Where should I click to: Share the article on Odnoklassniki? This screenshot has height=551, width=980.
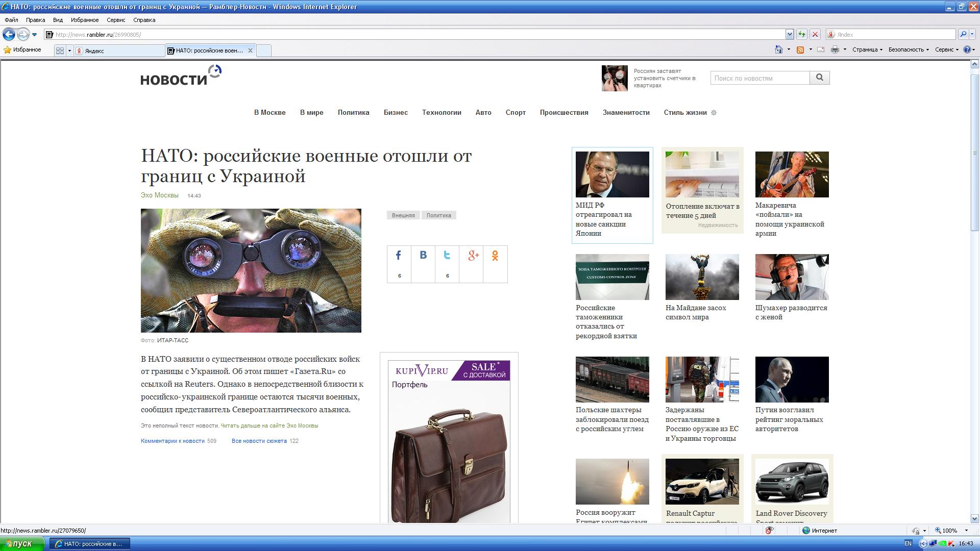coord(495,256)
